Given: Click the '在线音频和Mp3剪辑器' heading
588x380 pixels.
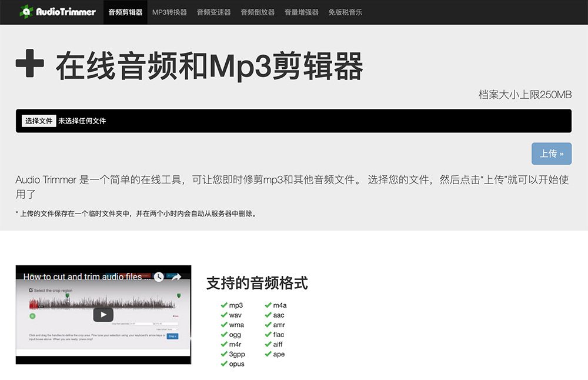Looking at the screenshot, I should tap(210, 66).
